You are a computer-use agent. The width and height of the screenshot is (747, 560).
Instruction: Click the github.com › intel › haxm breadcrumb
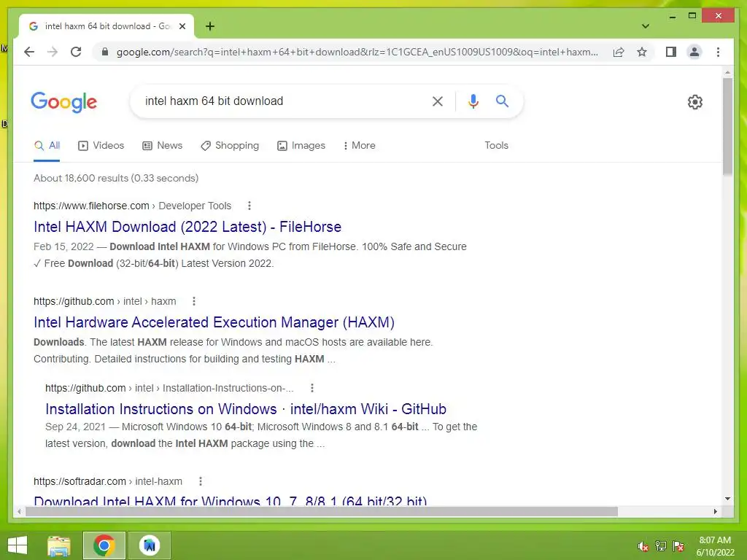tap(105, 301)
